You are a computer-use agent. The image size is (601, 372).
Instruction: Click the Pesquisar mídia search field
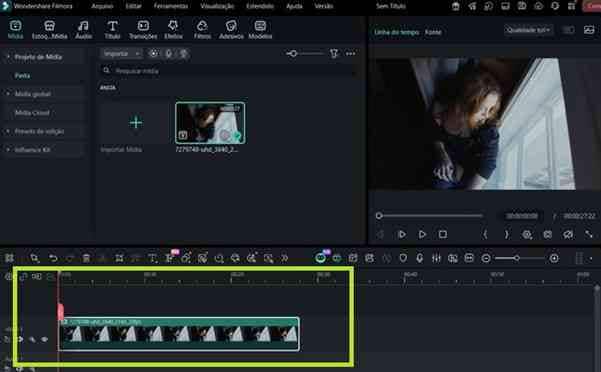click(x=226, y=71)
